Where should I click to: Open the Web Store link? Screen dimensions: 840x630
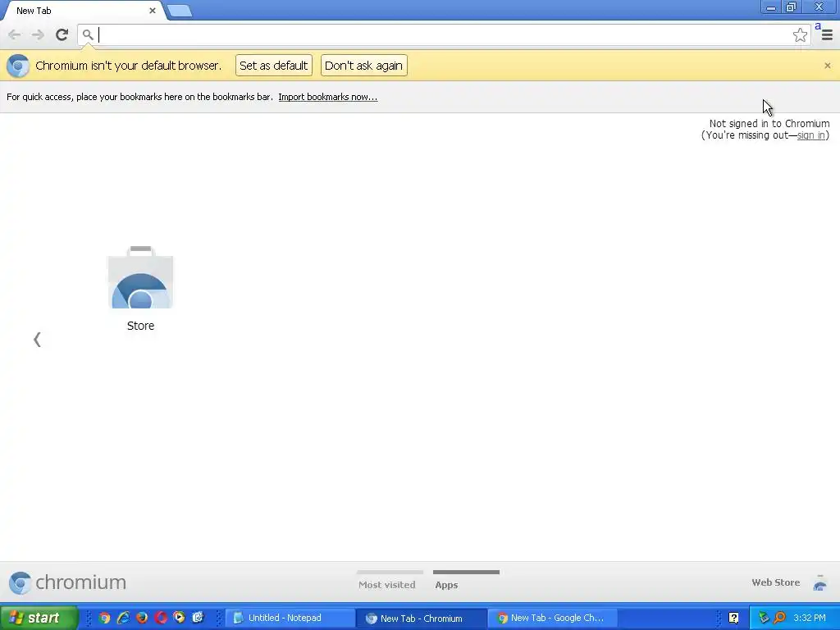776,582
